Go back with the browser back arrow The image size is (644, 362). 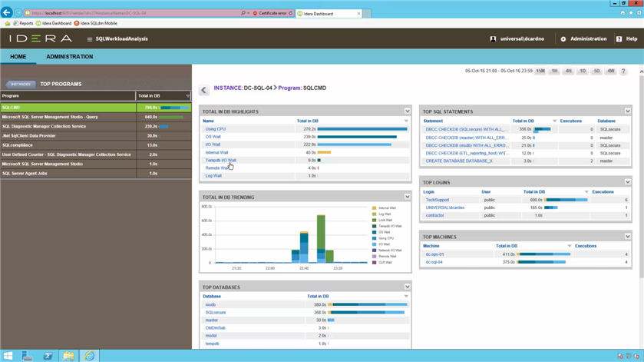7,13
